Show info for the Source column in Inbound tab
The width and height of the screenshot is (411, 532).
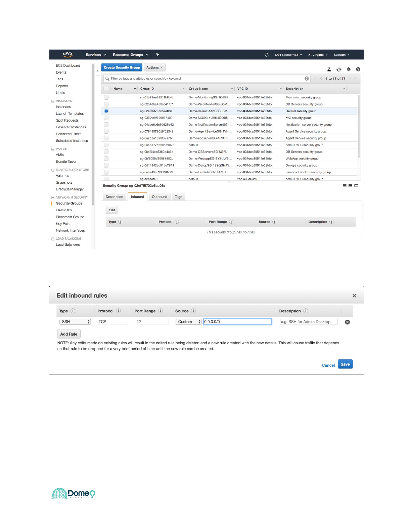(x=274, y=222)
